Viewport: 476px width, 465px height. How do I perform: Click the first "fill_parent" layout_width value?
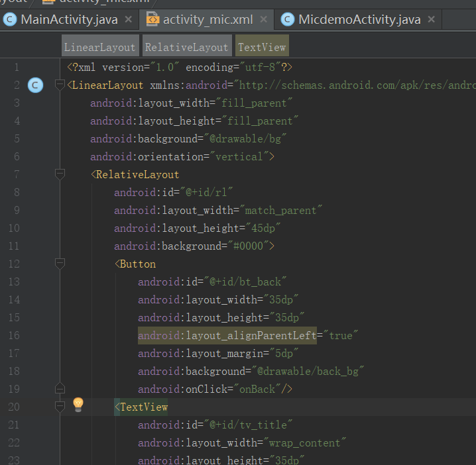point(254,103)
